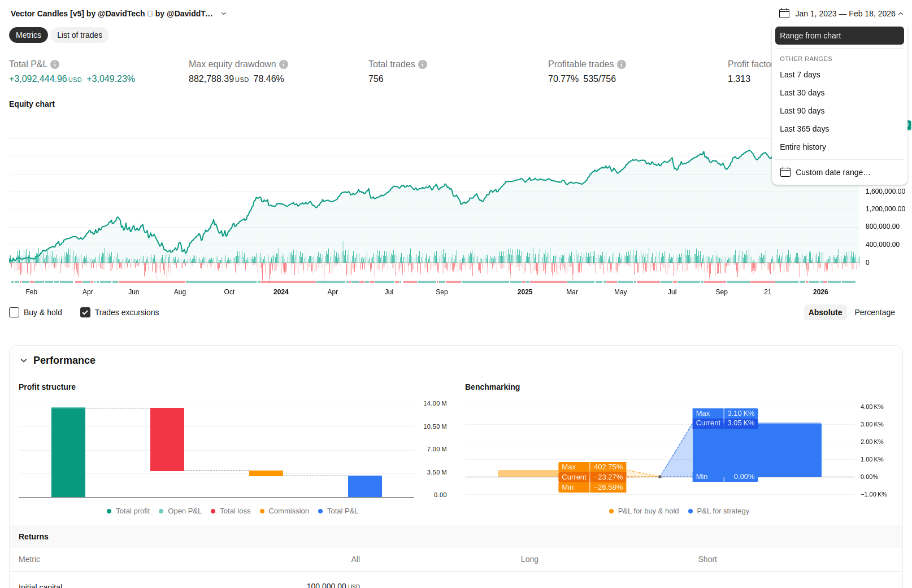This screenshot has height=588, width=912.
Task: Click info icon beside Profitable trades
Action: 622,64
